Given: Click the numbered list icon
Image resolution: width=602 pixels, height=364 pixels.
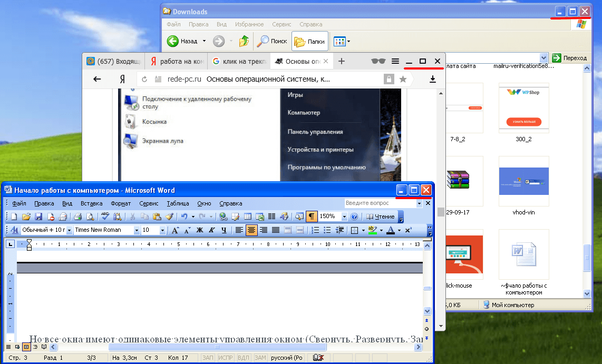Looking at the screenshot, I should [315, 230].
